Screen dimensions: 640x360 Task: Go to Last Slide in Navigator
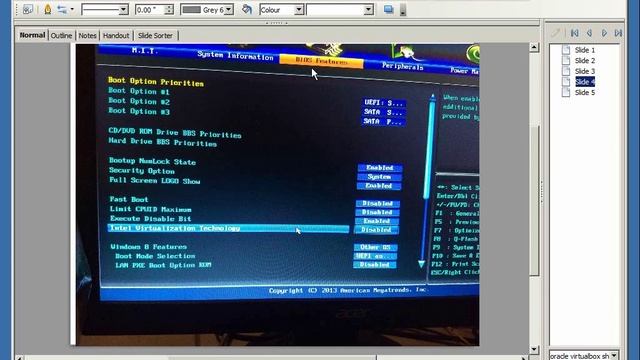618,33
